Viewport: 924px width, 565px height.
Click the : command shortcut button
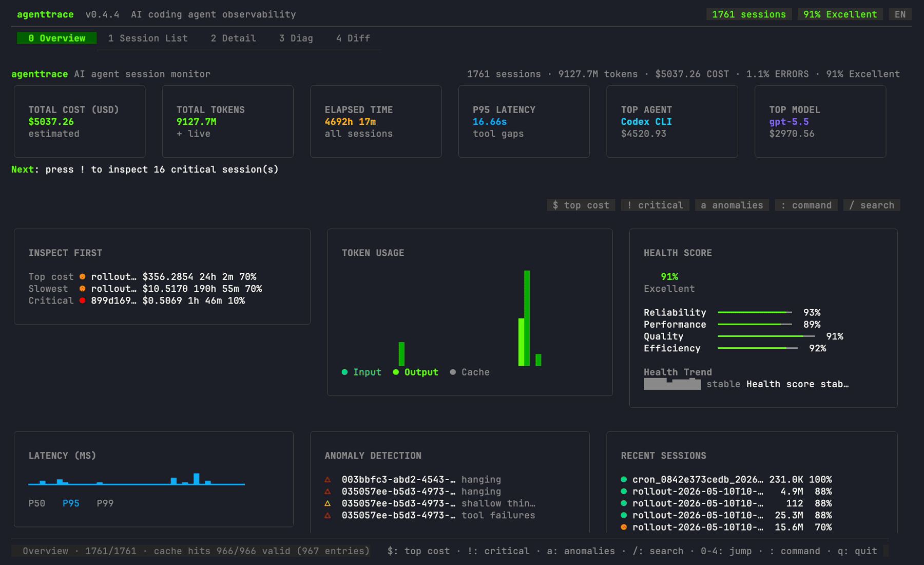(806, 205)
